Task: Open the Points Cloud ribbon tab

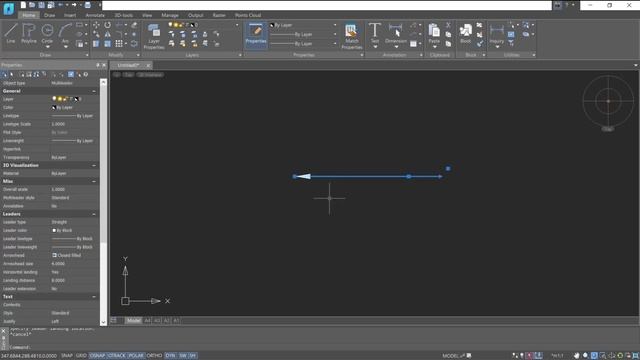Action: 248,15
